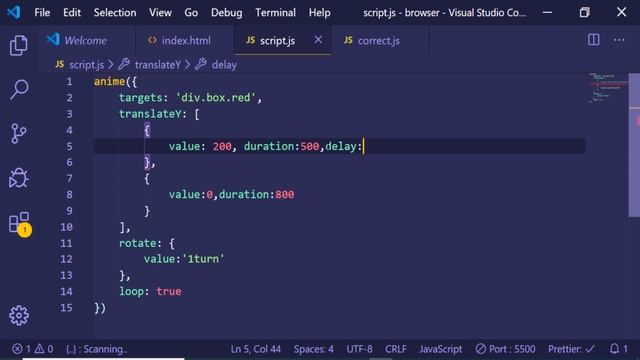Viewport: 640px width, 360px height.
Task: Open the Extensions view with update badge
Action: click(20, 223)
